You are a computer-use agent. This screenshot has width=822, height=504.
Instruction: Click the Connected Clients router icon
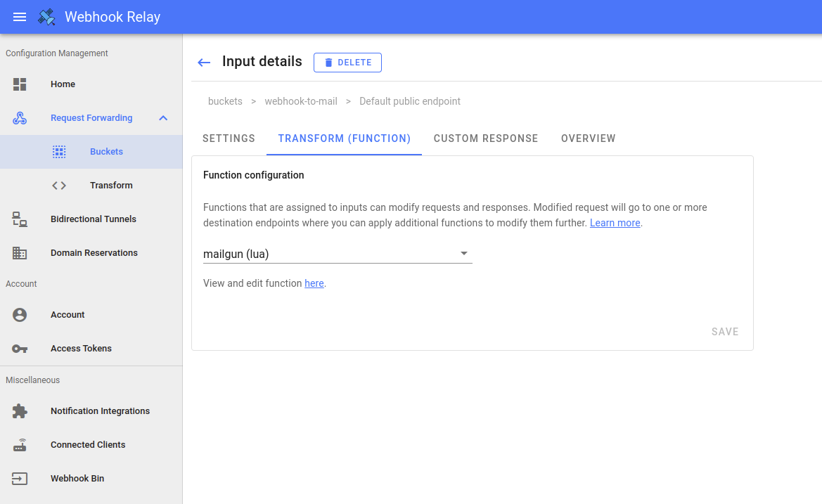click(x=20, y=445)
